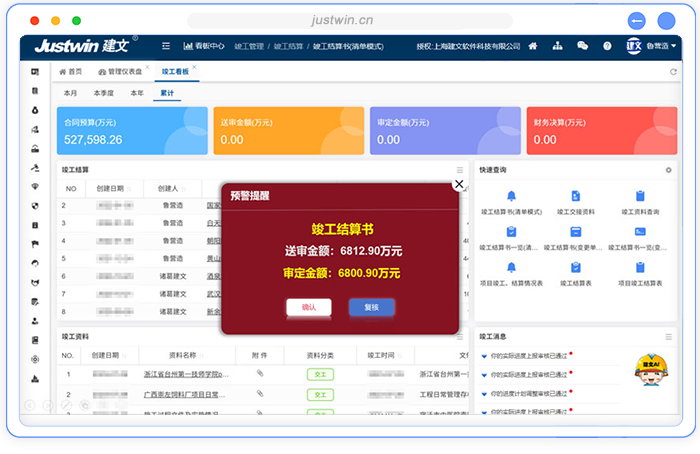Open 竣工交接资料 quick query icon
Viewport: 700px width, 454px height.
(x=575, y=197)
